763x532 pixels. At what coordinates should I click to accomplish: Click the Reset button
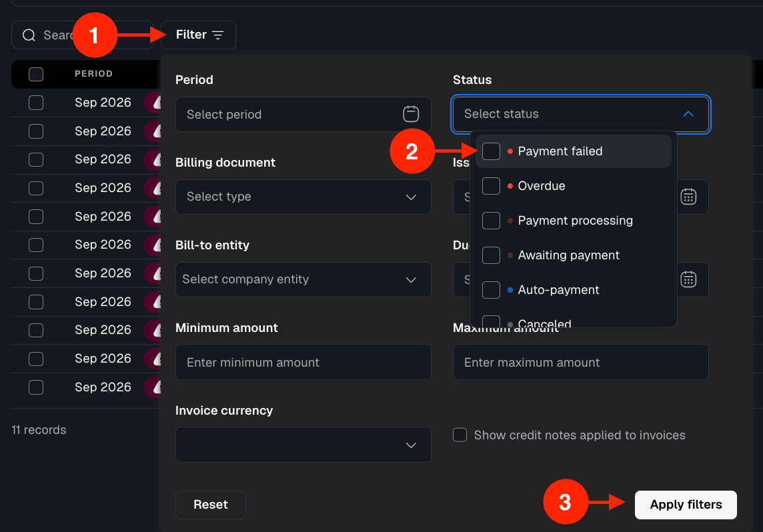point(211,505)
